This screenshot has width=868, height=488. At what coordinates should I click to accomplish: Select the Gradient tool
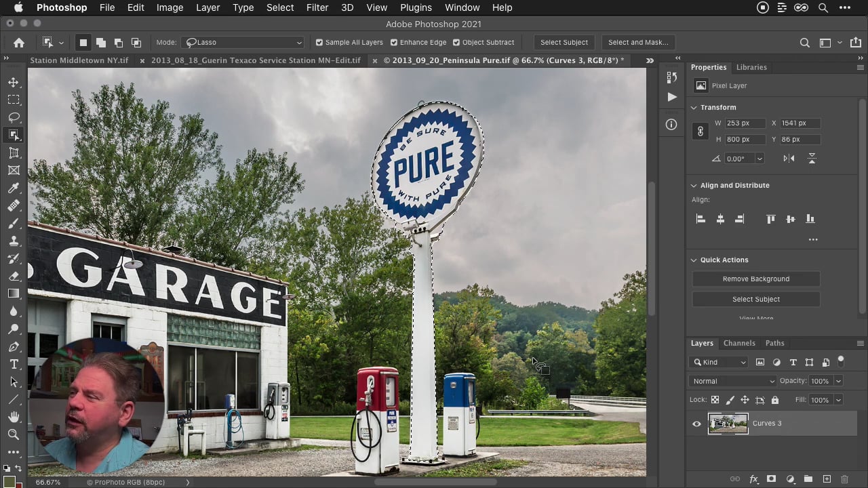click(14, 293)
